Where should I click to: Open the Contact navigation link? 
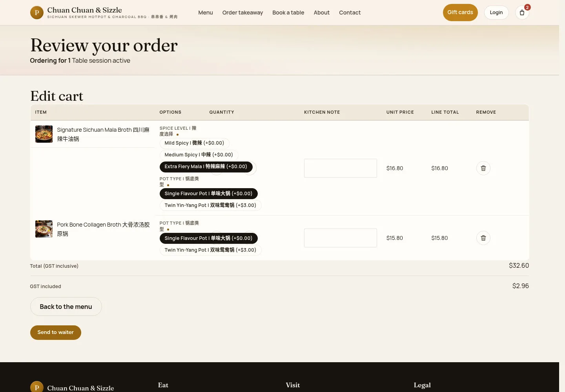point(350,13)
